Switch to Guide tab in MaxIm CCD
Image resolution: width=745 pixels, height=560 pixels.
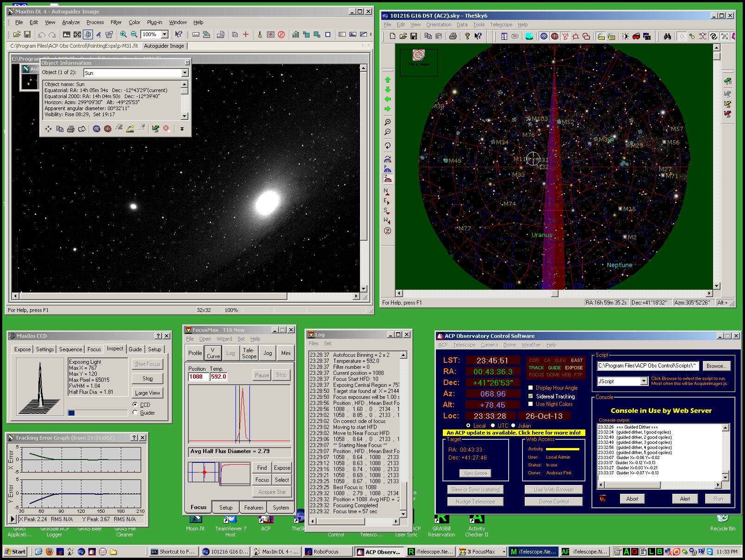(x=135, y=349)
